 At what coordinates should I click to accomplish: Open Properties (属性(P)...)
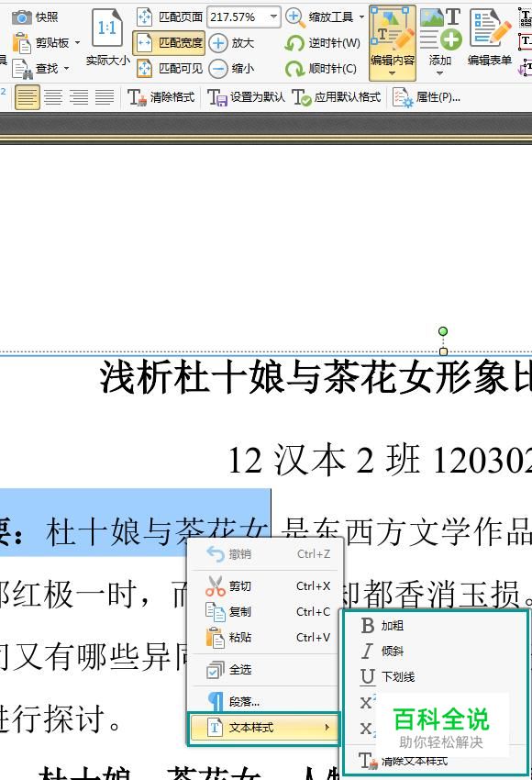pos(427,97)
